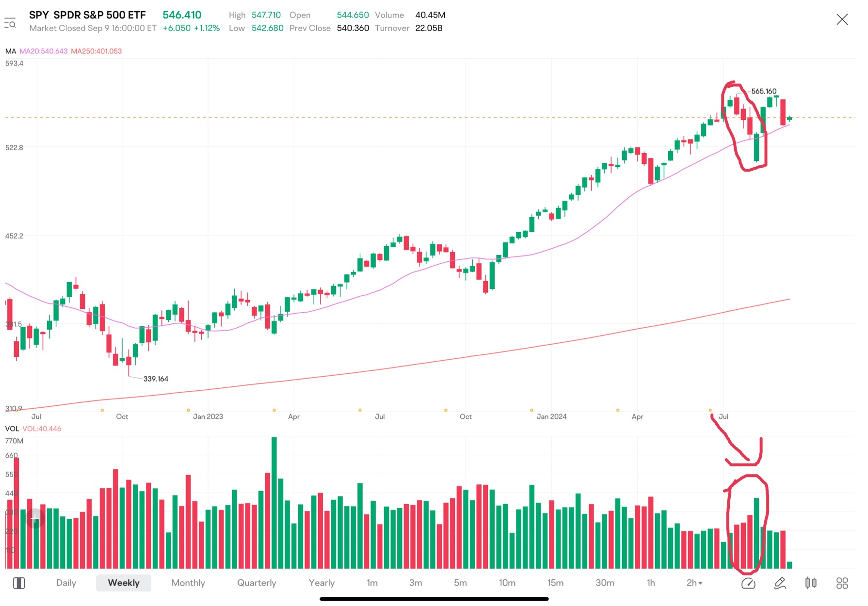
Task: Tap the Low 542.680 value
Action: pos(267,28)
